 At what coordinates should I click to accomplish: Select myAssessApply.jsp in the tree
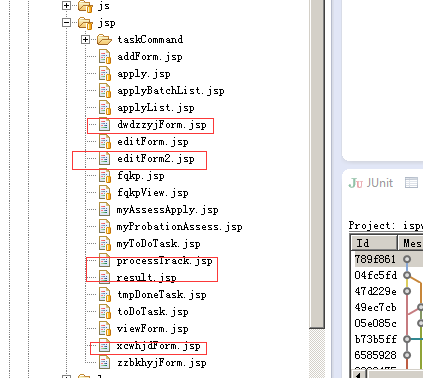click(x=167, y=210)
